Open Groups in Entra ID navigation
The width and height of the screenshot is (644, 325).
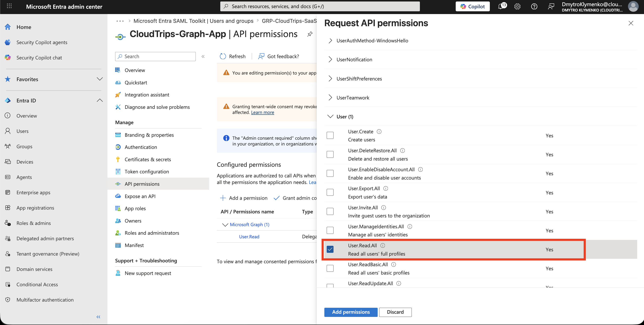point(24,146)
